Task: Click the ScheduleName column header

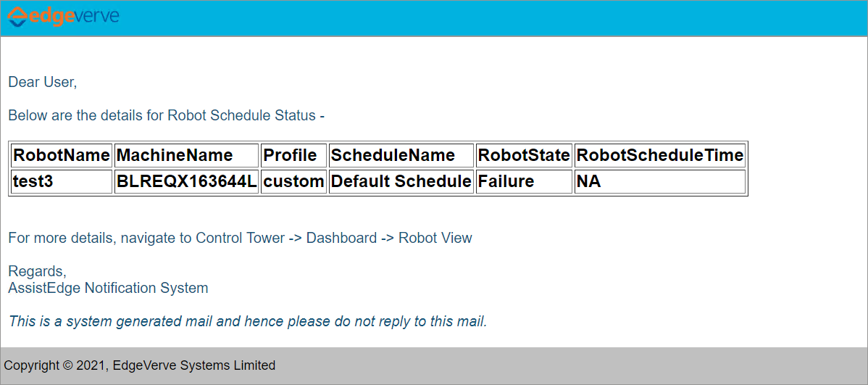Action: pyautogui.click(x=401, y=156)
